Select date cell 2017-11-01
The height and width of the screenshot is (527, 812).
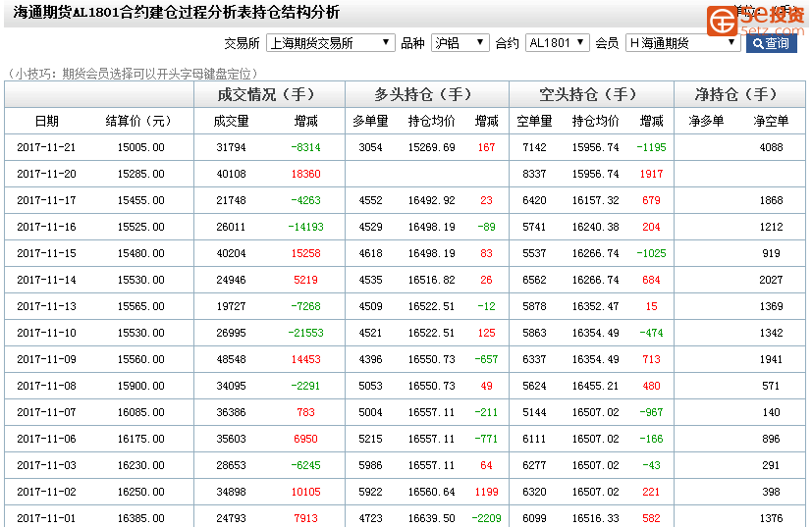(x=46, y=518)
